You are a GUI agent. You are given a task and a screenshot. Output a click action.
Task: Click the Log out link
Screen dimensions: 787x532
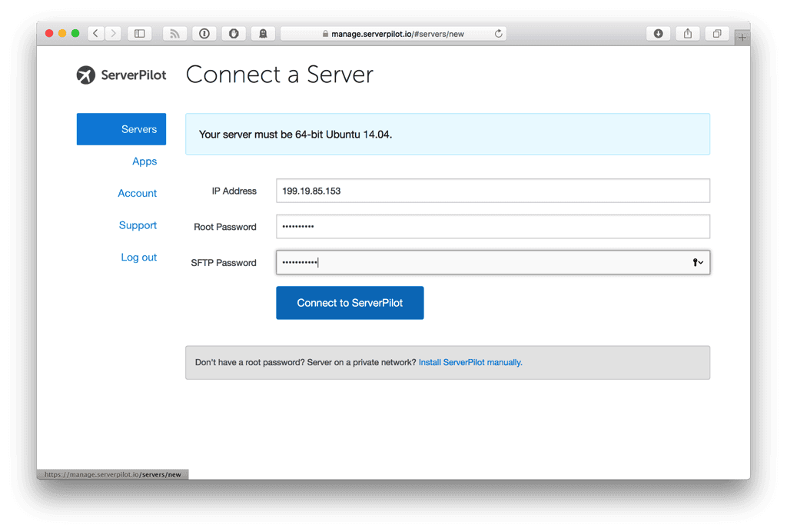coord(138,257)
